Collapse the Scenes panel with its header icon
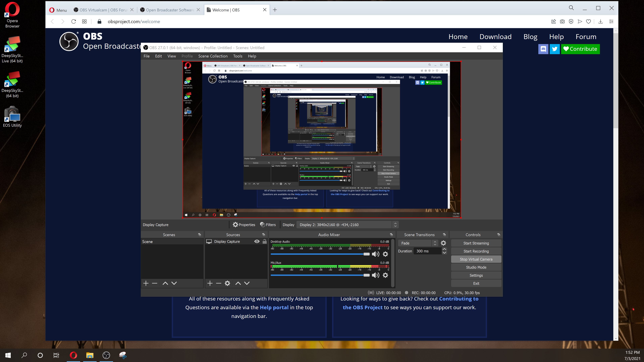Image resolution: width=644 pixels, height=362 pixels. pos(199,235)
